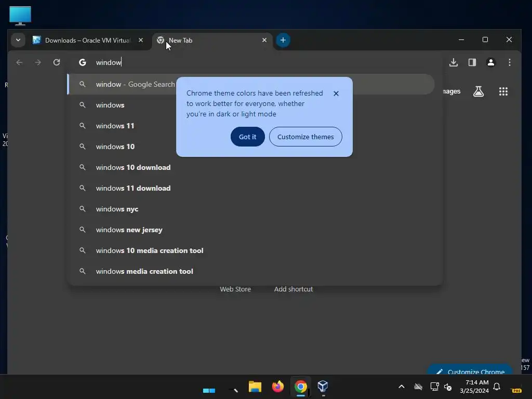Click the Got it button
This screenshot has width=532, height=399.
248,137
